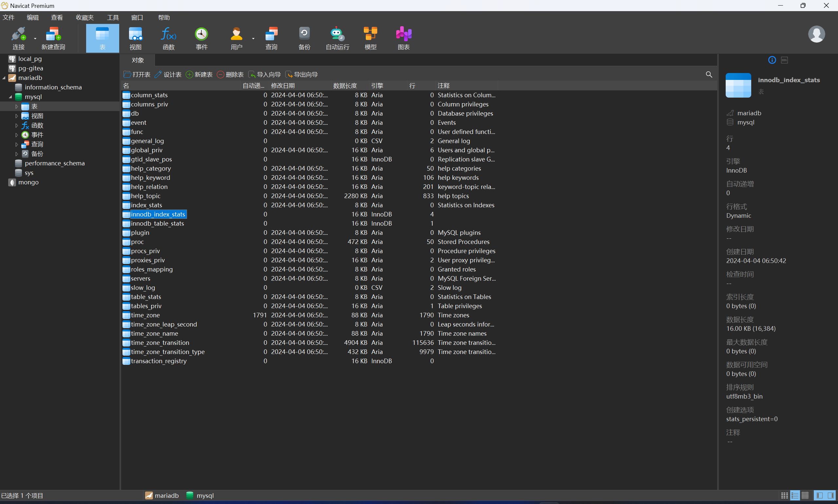The image size is (838, 504).
Task: Click the 设计表 button
Action: 168,74
